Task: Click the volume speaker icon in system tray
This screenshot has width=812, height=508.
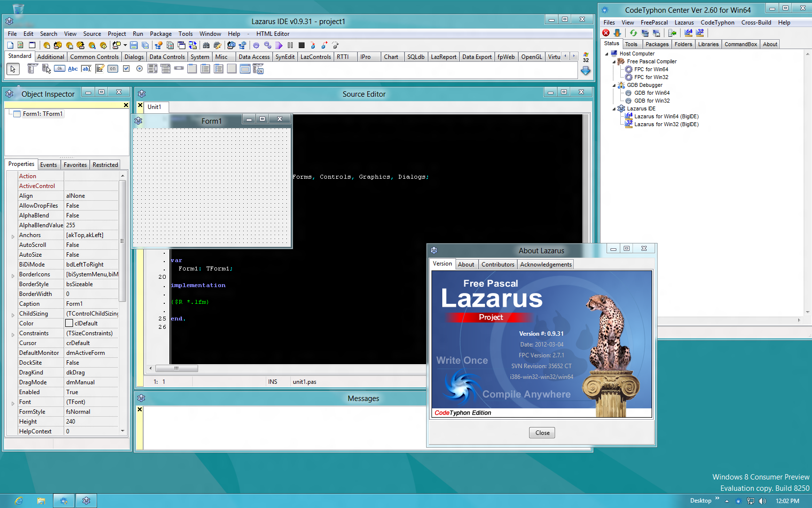Action: (x=762, y=501)
